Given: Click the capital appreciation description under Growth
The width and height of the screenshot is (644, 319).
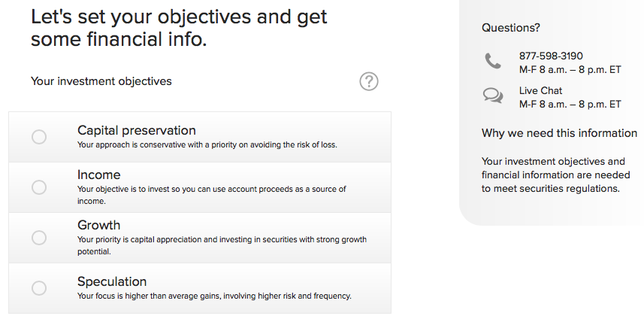Looking at the screenshot, I should coord(222,240).
